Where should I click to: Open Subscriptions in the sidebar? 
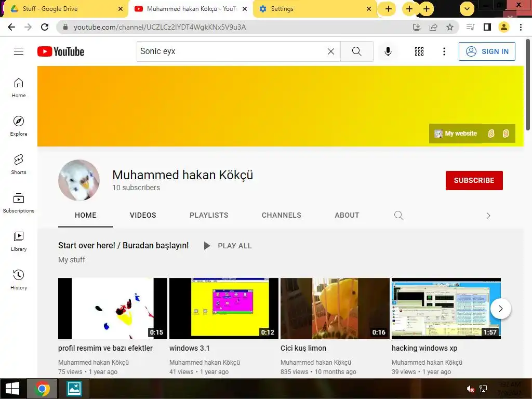(19, 203)
